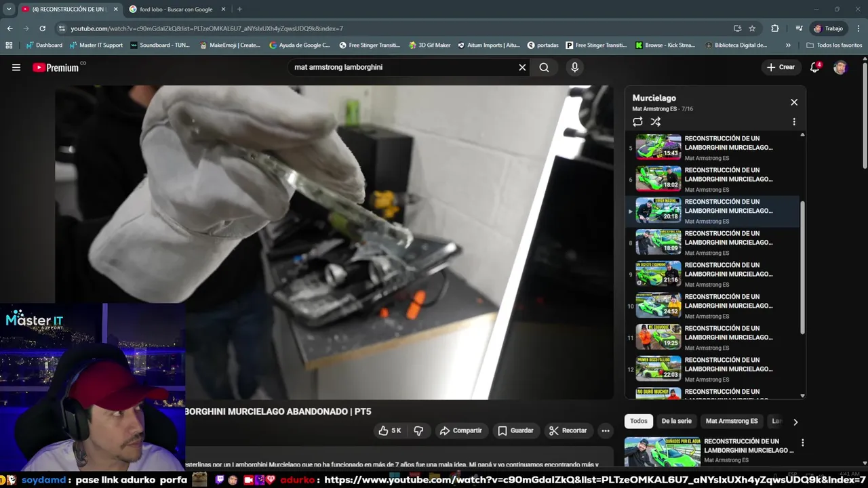Open Chrome apps grid in bookmarks bar
Viewport: 868px width, 488px height.
[x=9, y=45]
